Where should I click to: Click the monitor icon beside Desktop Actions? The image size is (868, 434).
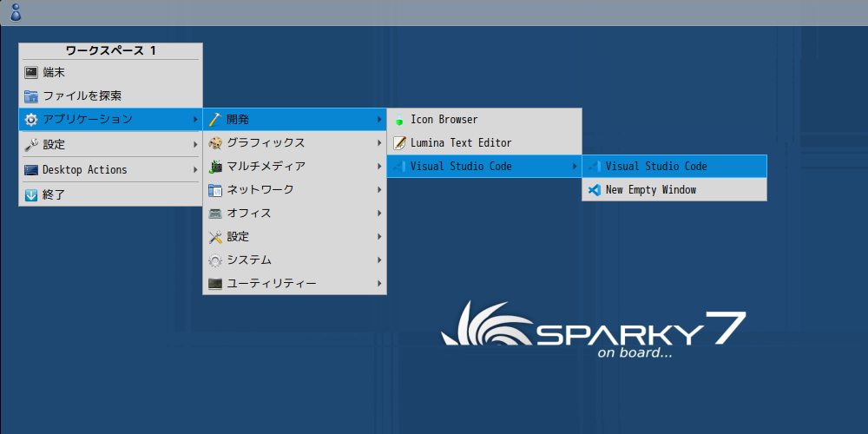tap(31, 170)
